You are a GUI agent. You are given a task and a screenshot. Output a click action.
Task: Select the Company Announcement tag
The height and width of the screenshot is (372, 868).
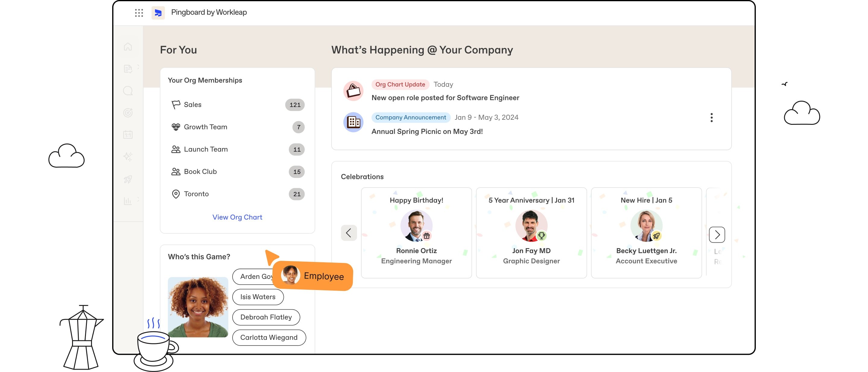click(x=410, y=118)
